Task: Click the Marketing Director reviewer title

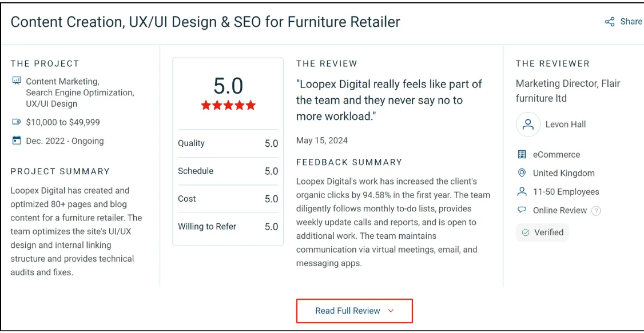Action: [x=568, y=91]
